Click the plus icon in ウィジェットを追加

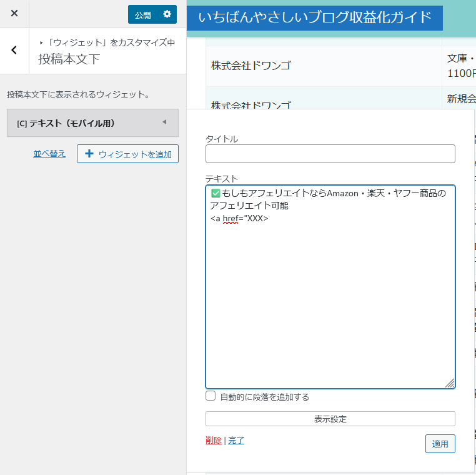click(x=89, y=154)
